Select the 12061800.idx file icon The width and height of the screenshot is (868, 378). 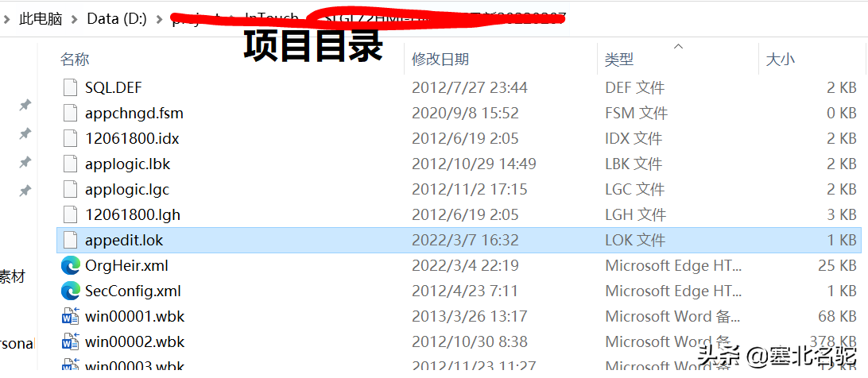(x=70, y=138)
